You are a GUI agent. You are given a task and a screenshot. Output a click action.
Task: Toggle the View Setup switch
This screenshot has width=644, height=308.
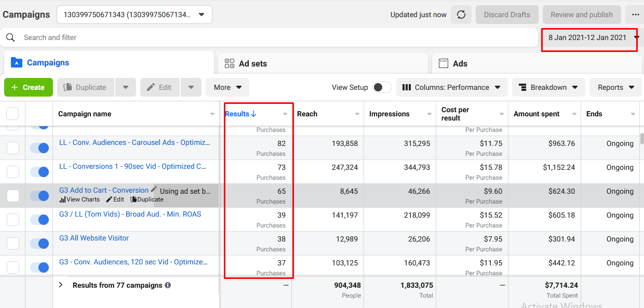[x=382, y=87]
